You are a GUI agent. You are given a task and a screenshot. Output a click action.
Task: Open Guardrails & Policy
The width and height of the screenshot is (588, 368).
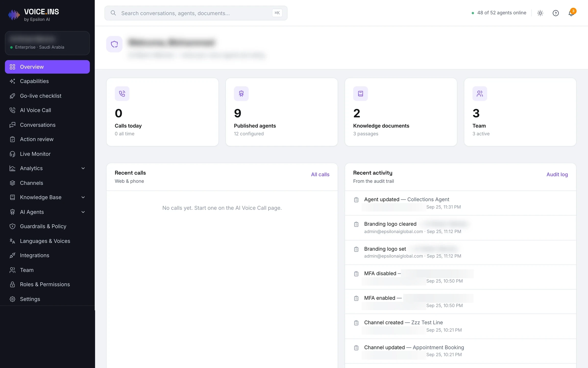pyautogui.click(x=47, y=226)
